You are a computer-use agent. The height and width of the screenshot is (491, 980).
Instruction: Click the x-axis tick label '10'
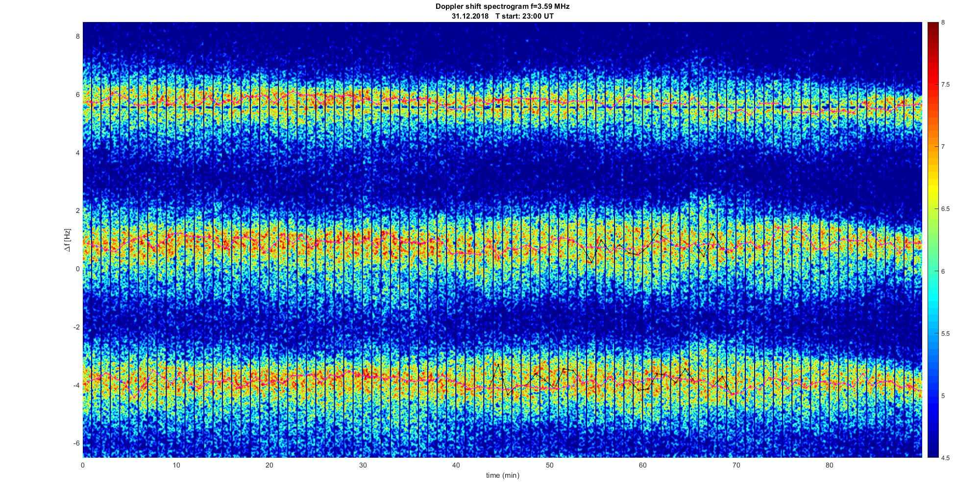click(x=176, y=465)
